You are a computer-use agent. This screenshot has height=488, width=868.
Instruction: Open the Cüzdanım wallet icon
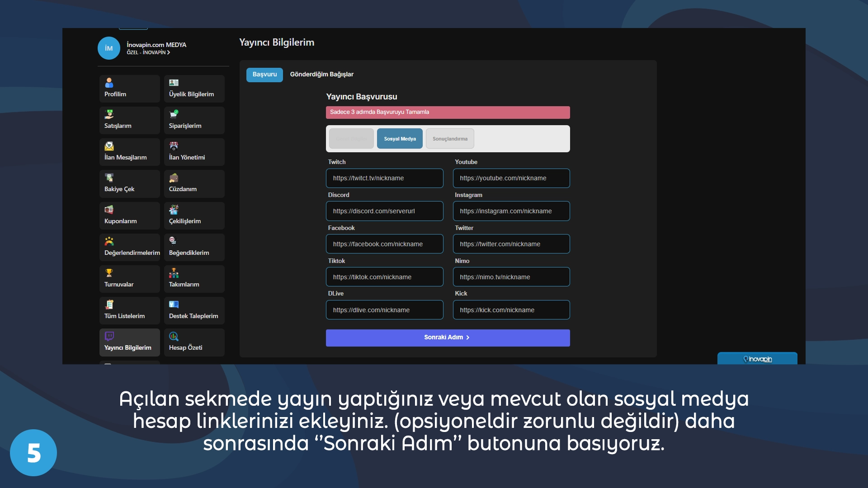(174, 178)
